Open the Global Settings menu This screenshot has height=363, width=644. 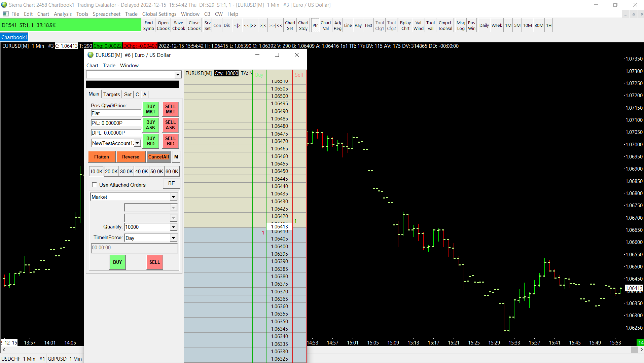(159, 14)
